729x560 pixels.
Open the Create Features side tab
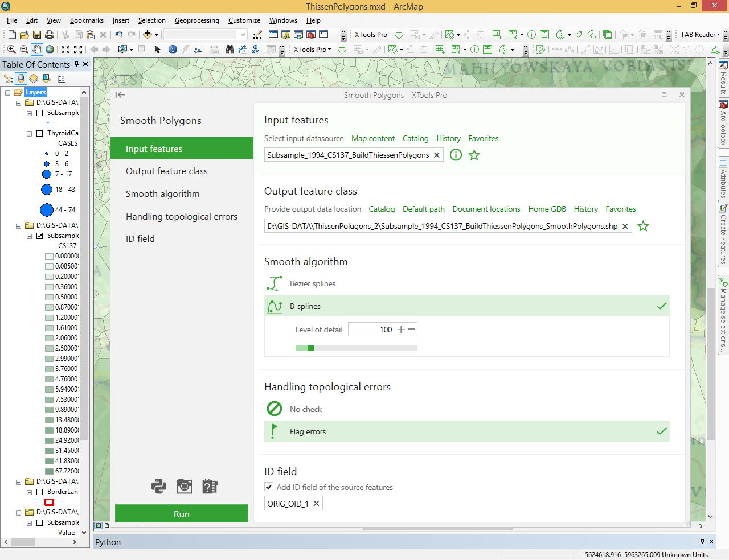coord(723,235)
